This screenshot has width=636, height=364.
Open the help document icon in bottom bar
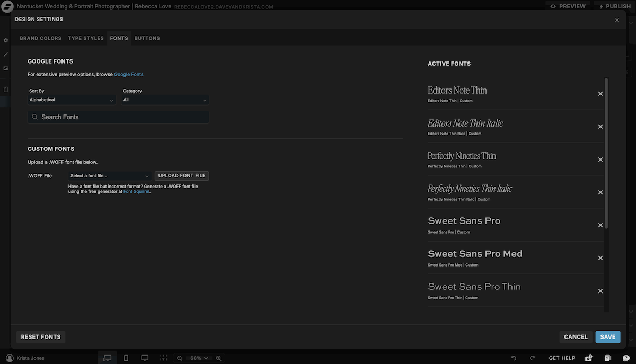[608, 358]
